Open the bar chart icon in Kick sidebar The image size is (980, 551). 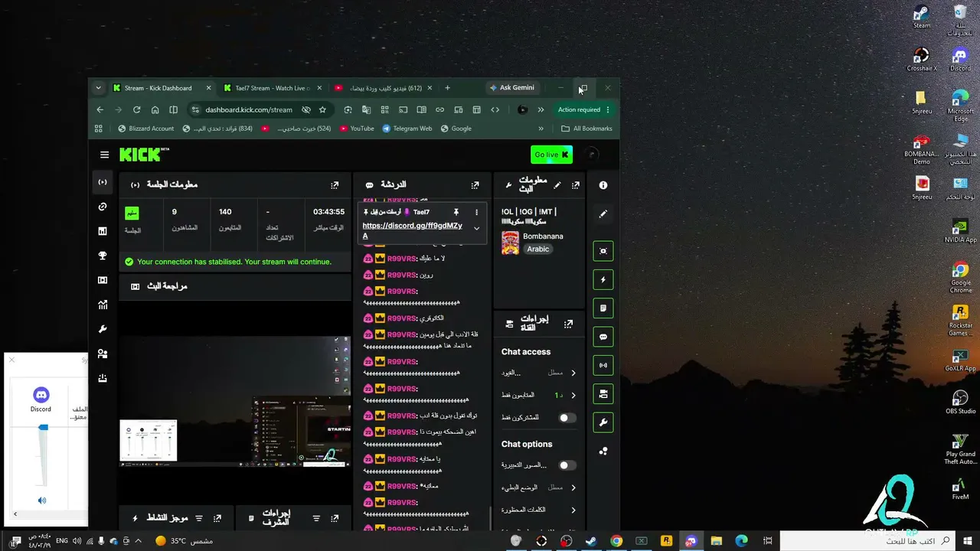103,231
